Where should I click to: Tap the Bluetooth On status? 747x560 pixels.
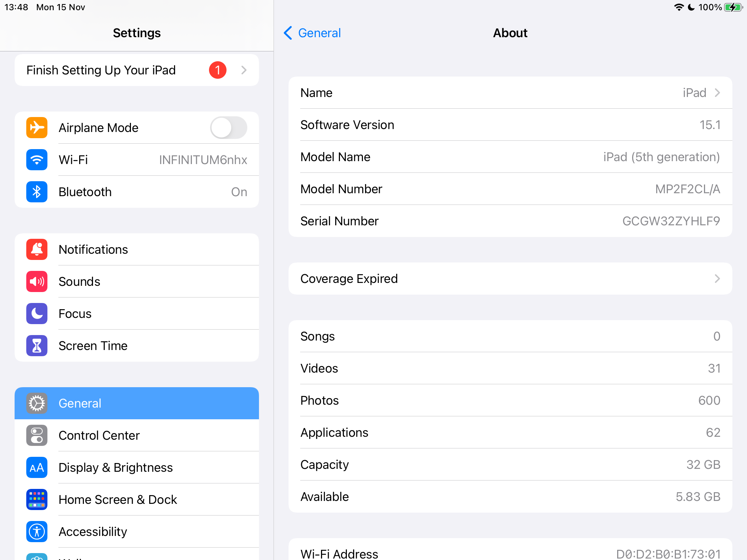point(239,192)
